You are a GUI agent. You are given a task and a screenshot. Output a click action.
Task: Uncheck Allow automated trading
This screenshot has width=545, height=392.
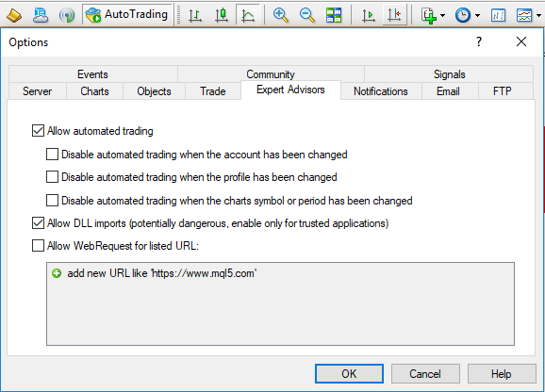[x=38, y=131]
